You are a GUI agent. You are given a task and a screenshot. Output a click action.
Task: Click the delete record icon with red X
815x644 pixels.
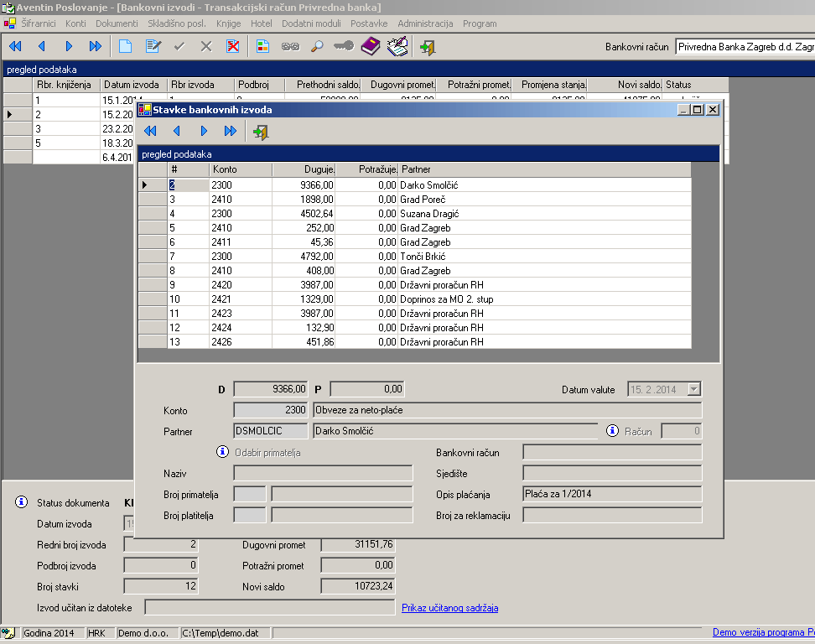tap(233, 47)
